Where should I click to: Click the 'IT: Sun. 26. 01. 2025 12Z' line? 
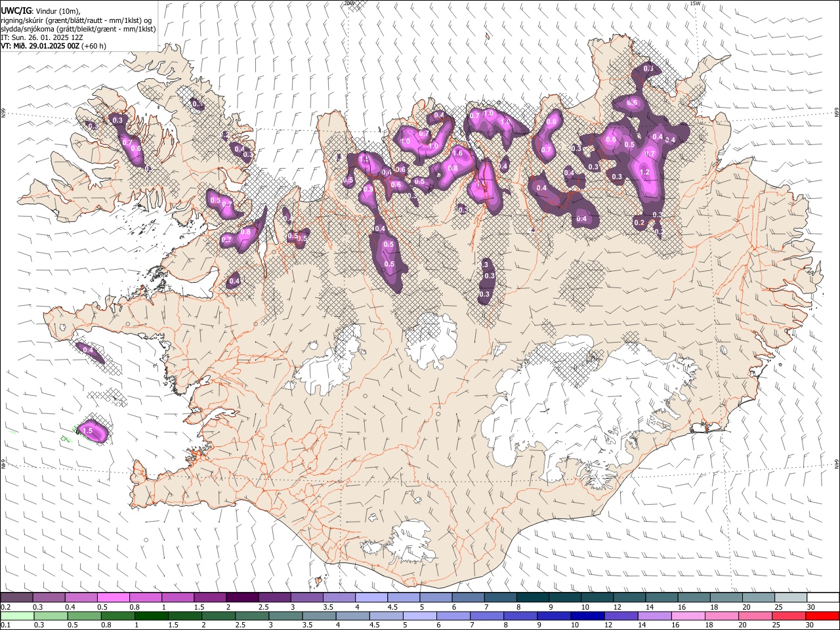[43, 37]
